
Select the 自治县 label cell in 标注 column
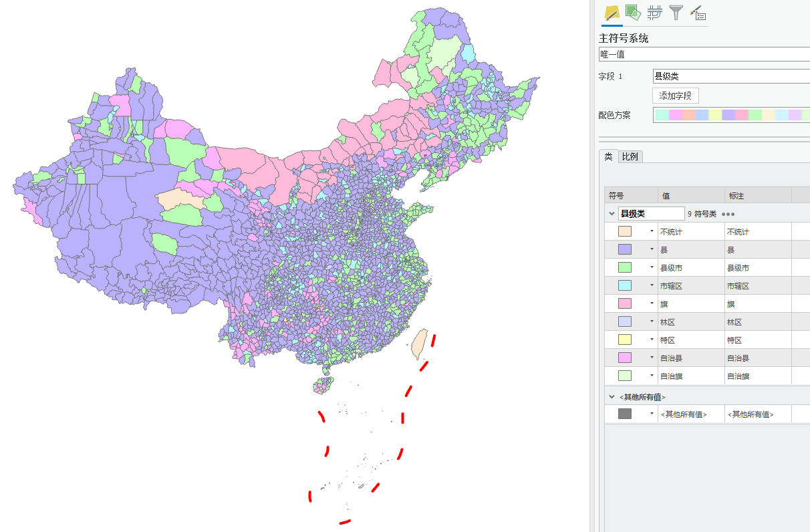(758, 358)
